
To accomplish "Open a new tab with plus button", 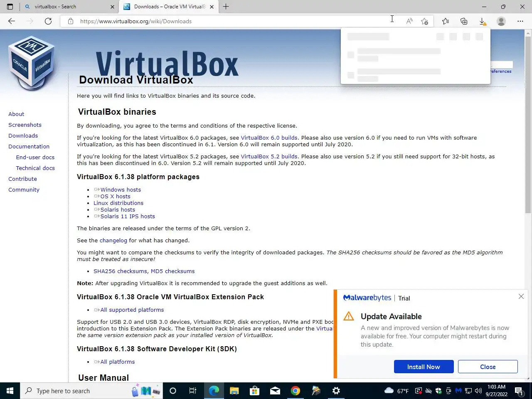I will (226, 7).
